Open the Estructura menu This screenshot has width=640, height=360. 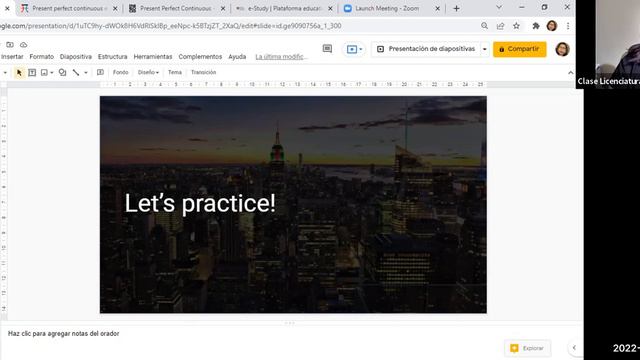pyautogui.click(x=113, y=57)
